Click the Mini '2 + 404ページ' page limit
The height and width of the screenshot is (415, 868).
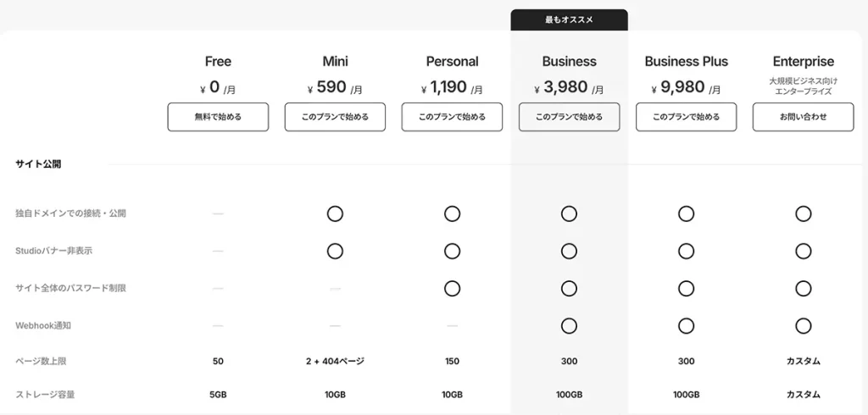335,362
